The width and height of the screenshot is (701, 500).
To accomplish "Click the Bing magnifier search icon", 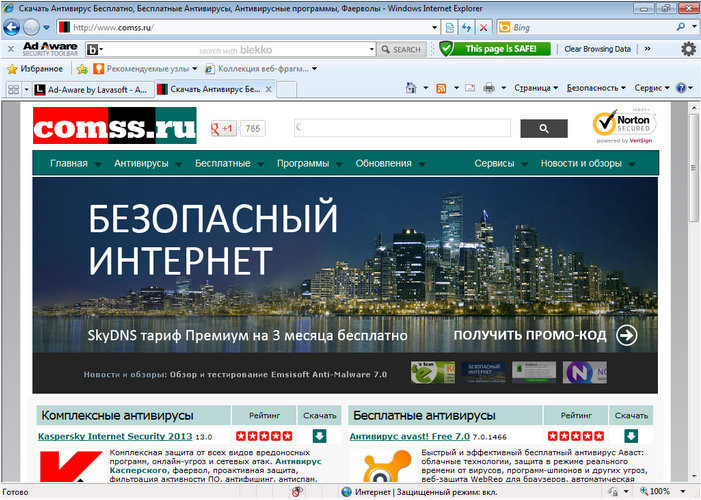I will tap(680, 27).
